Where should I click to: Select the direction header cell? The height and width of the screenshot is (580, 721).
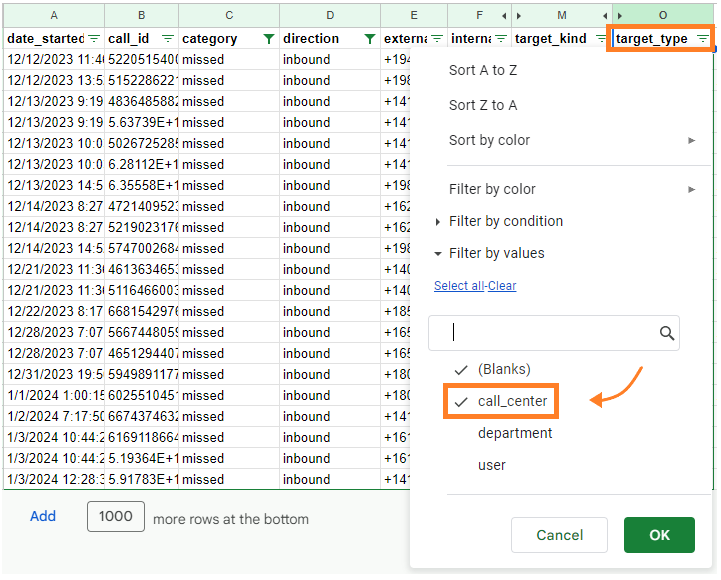coord(330,39)
